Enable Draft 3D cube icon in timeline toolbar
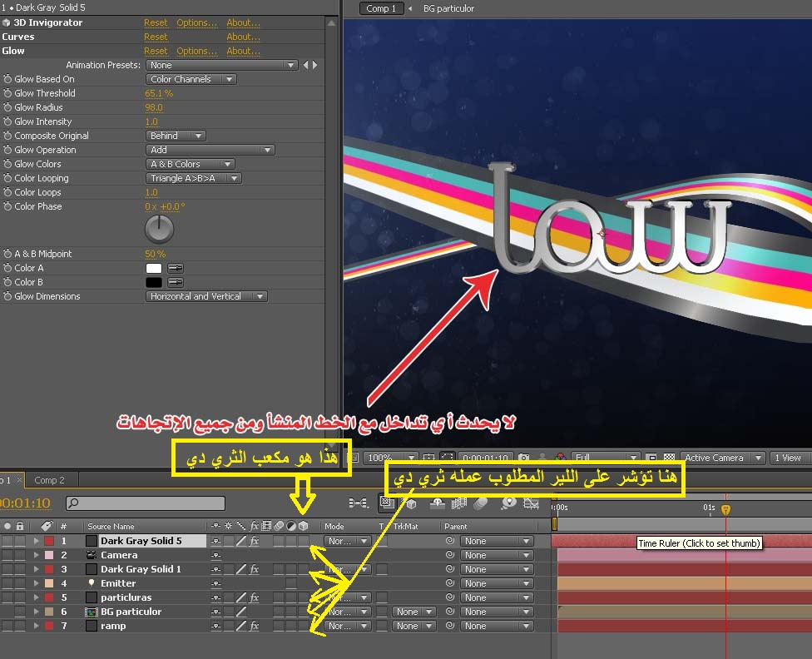The height and width of the screenshot is (659, 812). [411, 503]
